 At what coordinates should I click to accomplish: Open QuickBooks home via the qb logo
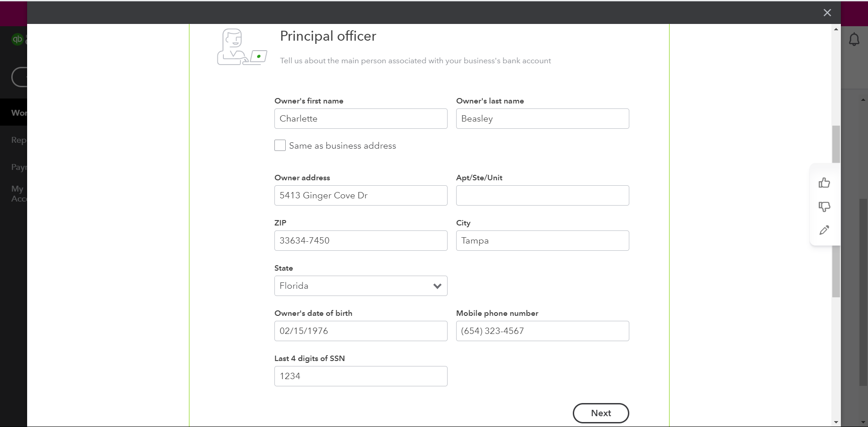coord(17,39)
